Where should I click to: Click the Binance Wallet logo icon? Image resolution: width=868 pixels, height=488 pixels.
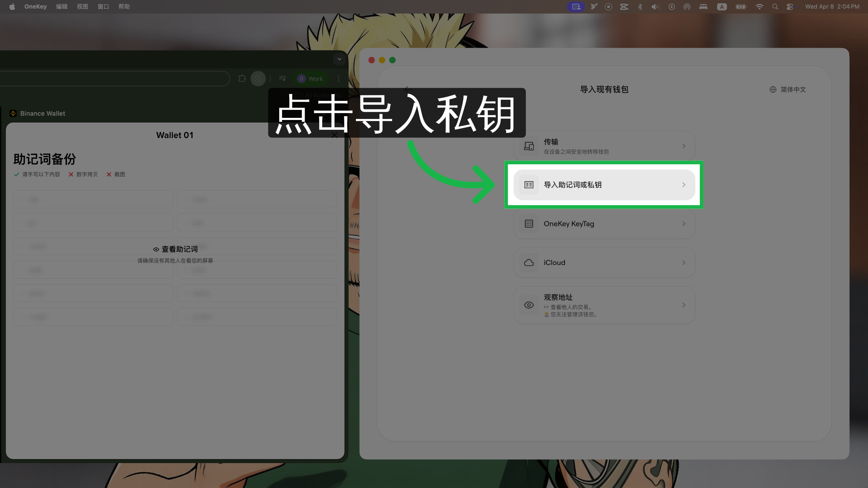(x=13, y=114)
